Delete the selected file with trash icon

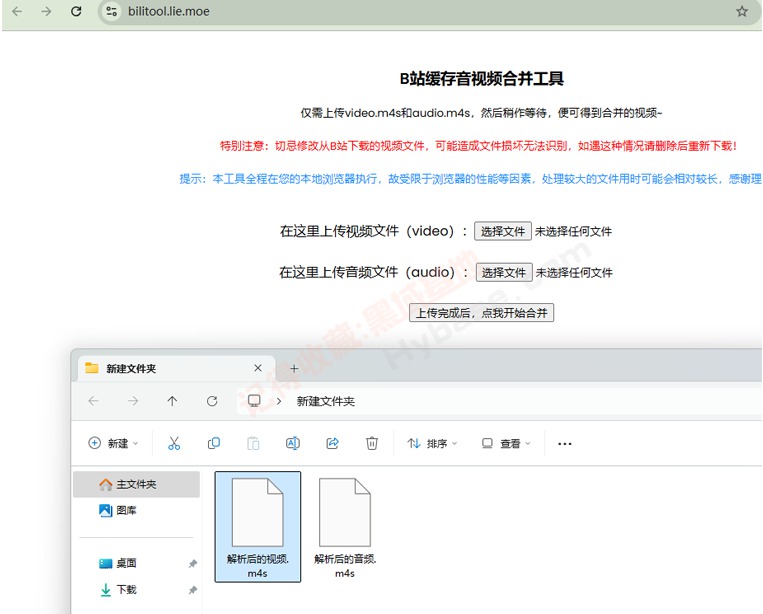(372, 443)
